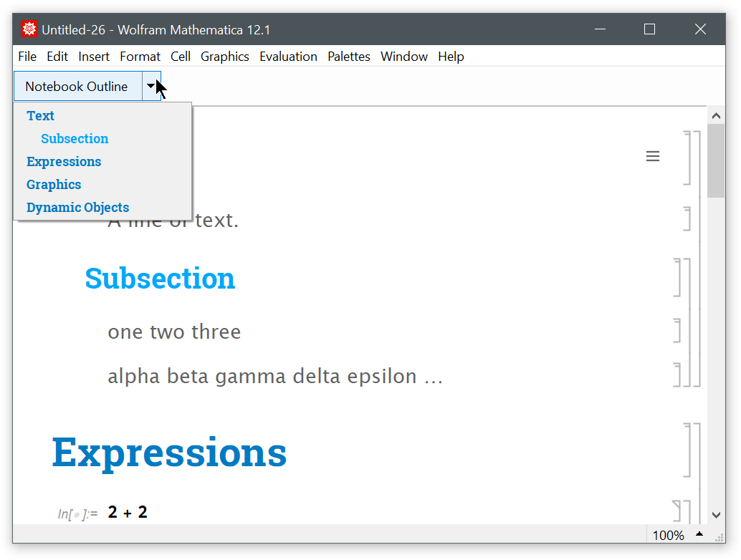This screenshot has width=741, height=560.
Task: Select Expressions in the outline menu
Action: (64, 162)
